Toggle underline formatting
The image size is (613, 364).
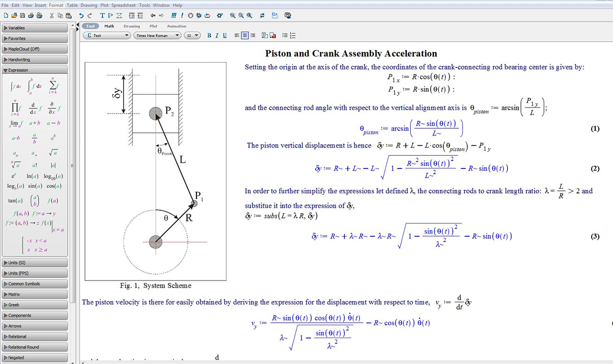tap(225, 36)
